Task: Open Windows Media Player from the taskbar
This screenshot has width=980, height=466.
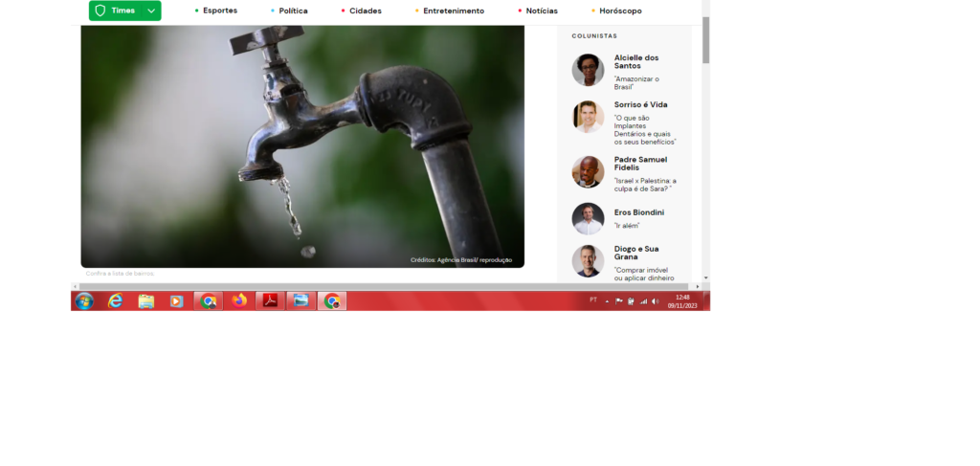Action: tap(176, 301)
